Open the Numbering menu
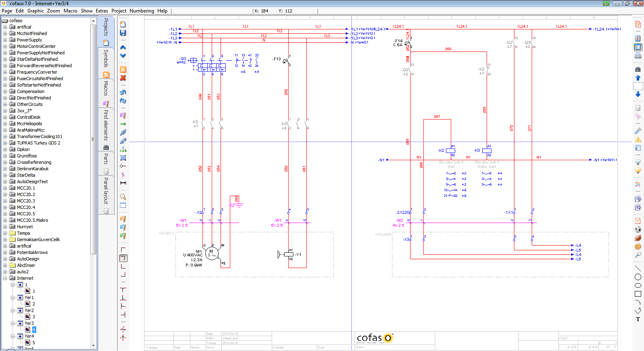This screenshot has width=644, height=351. tap(142, 11)
